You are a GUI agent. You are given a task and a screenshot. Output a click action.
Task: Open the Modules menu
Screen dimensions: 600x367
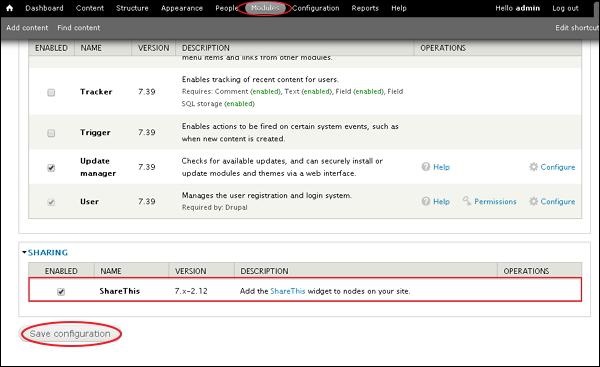tap(265, 8)
